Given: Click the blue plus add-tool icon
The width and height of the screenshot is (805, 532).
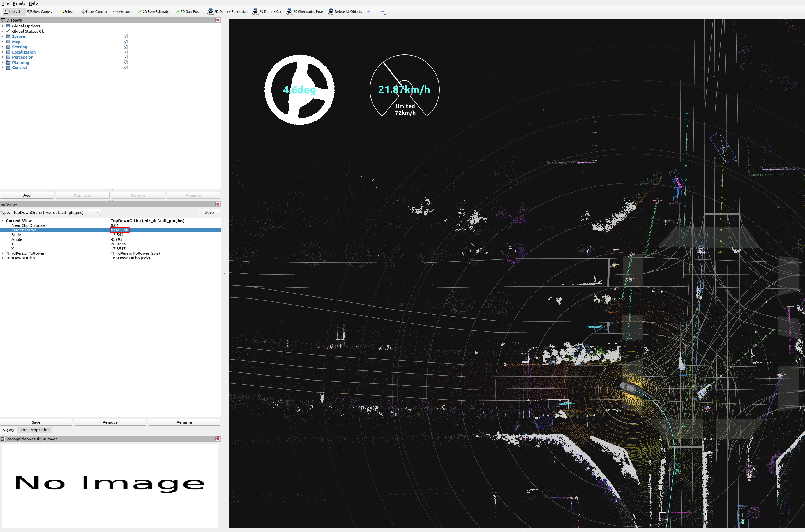Looking at the screenshot, I should (369, 11).
